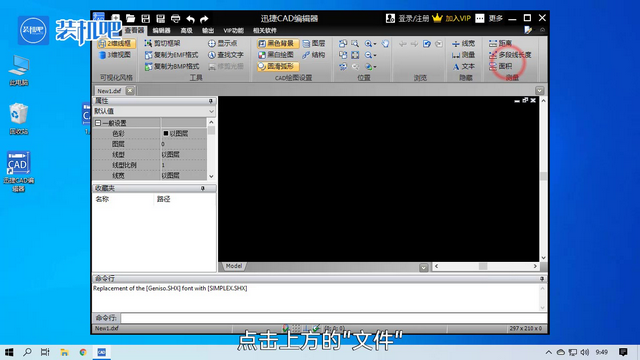Click 复制为EMF格式 tool

tap(171, 55)
